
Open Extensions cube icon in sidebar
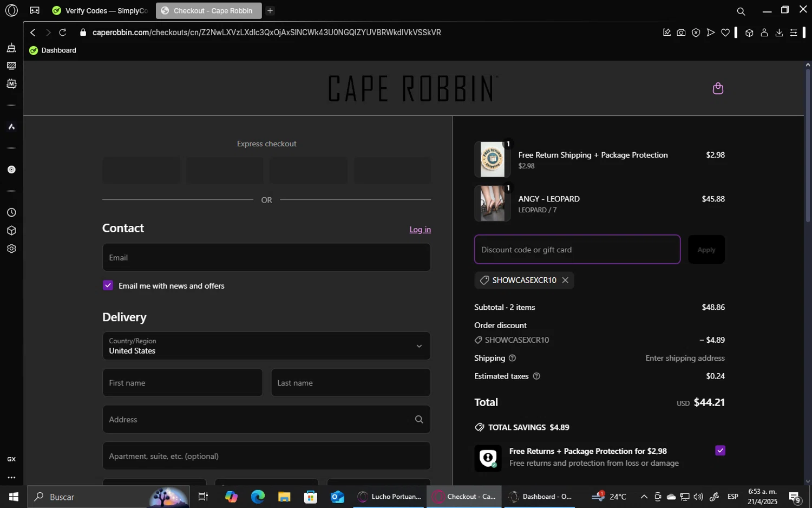coord(11,231)
